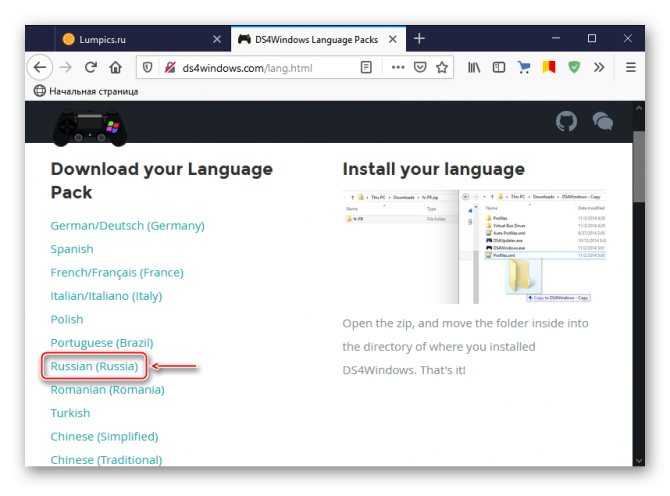Download the Russian (Russia) language pack
The image size is (670, 496).
tap(94, 366)
